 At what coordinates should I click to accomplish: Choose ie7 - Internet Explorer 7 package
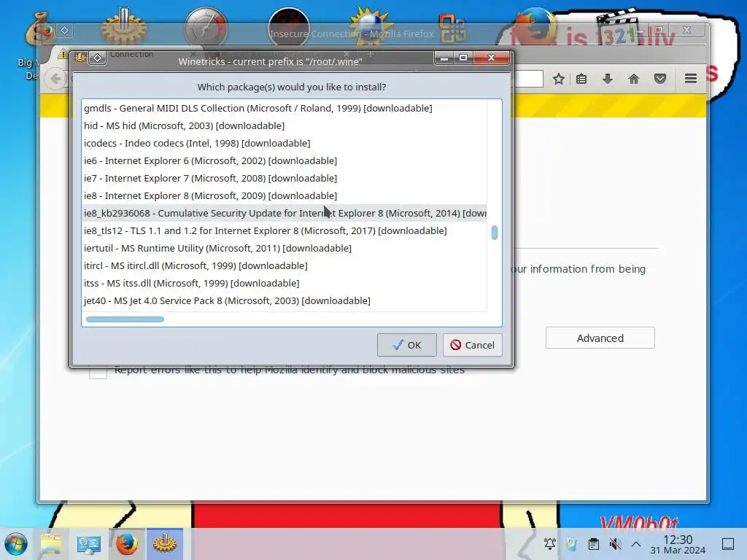(x=285, y=178)
